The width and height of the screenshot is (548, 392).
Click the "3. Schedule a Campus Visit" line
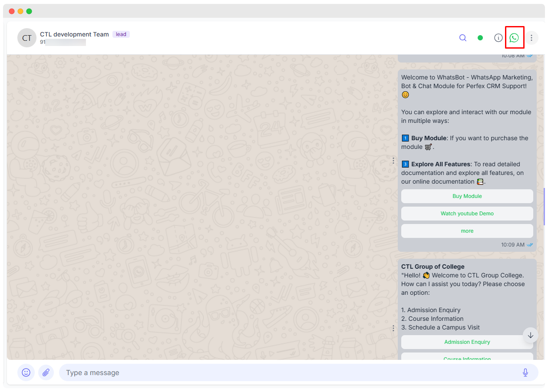click(x=441, y=327)
